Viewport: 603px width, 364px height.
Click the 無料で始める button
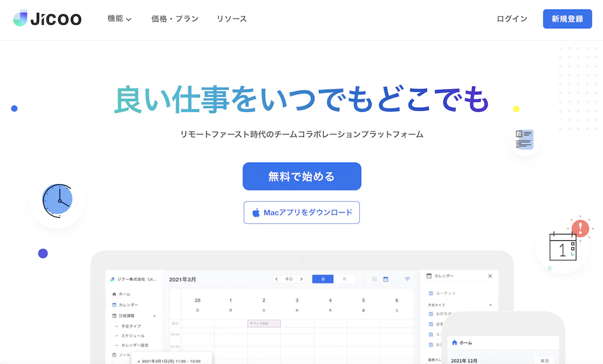coord(301,176)
